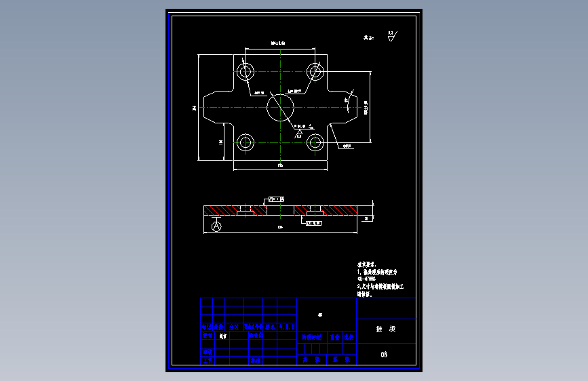588x381 pixels.
Task: Click the '重量' cell
Action: coord(334,338)
